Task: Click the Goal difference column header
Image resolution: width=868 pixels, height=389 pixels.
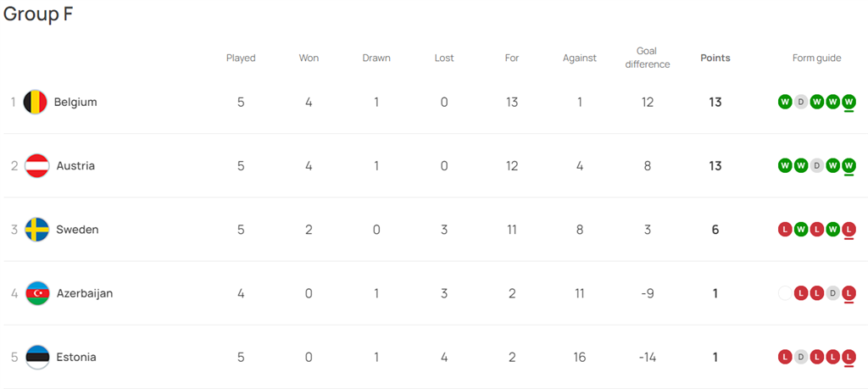Action: coord(647,58)
